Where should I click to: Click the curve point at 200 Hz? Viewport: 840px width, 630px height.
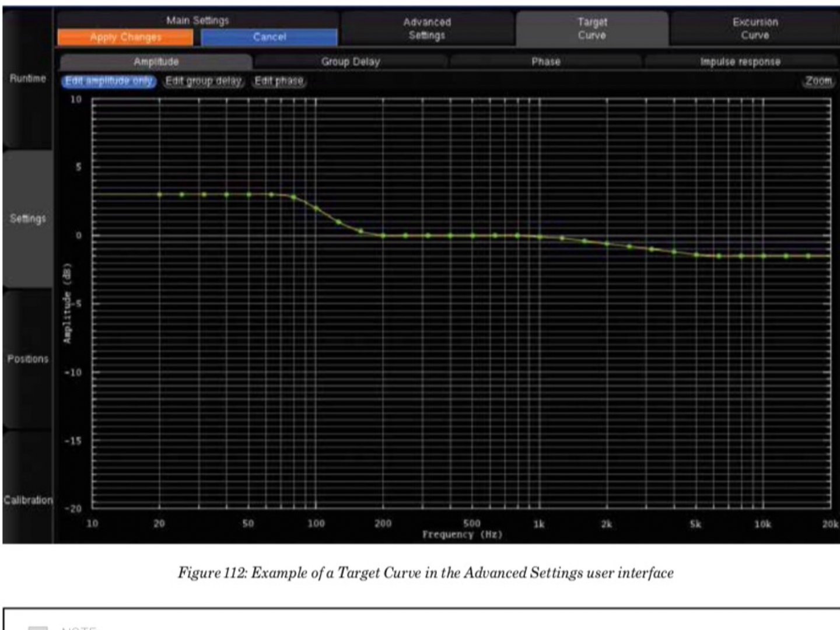coord(383,236)
